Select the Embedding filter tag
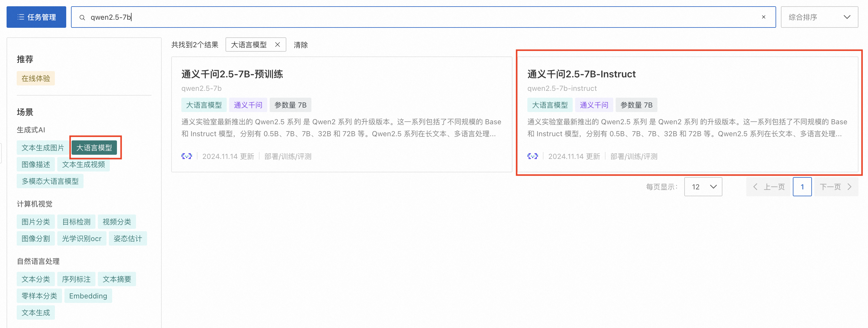Screen dimensions: 868x328 88,296
